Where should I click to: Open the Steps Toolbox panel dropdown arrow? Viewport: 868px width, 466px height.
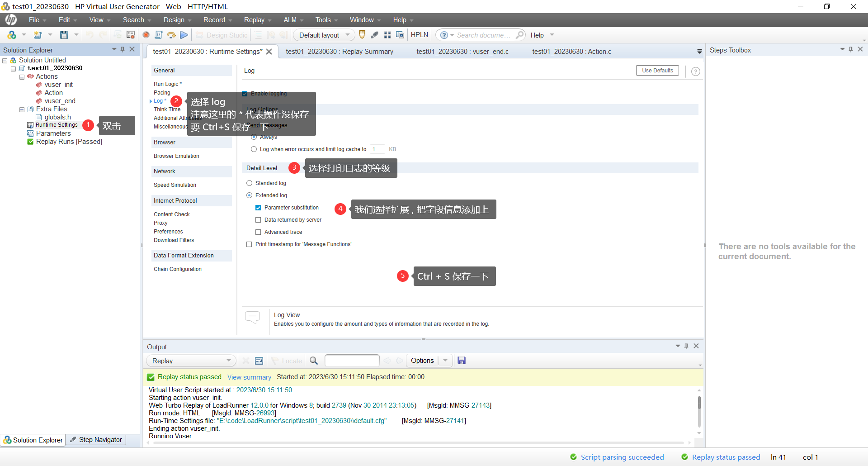pos(842,49)
